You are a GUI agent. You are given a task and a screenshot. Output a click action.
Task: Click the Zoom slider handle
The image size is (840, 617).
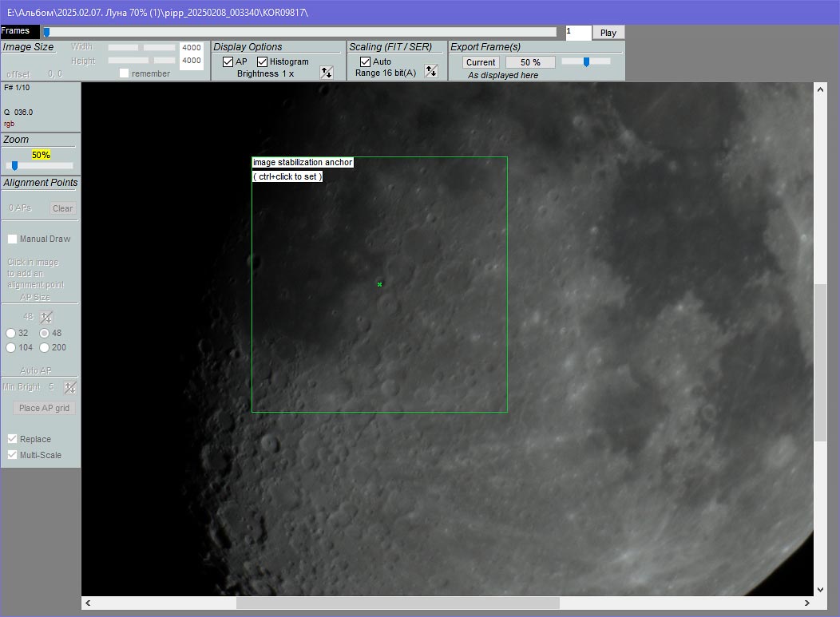(x=14, y=166)
